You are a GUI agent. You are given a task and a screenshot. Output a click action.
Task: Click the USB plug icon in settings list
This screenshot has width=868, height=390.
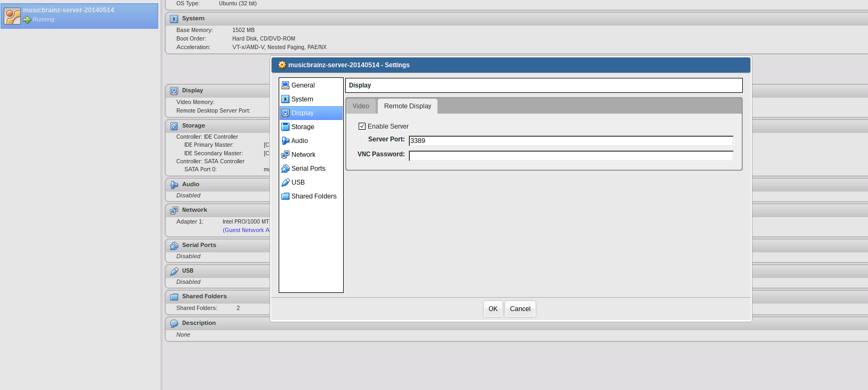click(x=285, y=182)
